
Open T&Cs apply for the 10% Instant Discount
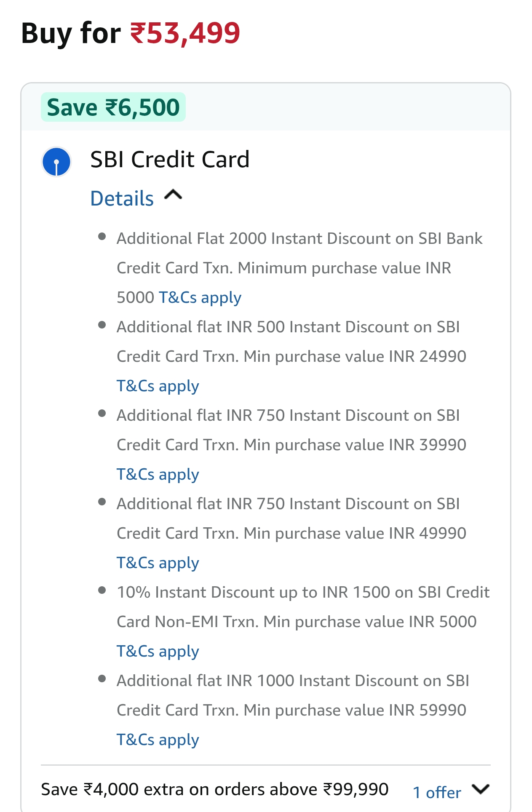coord(158,651)
